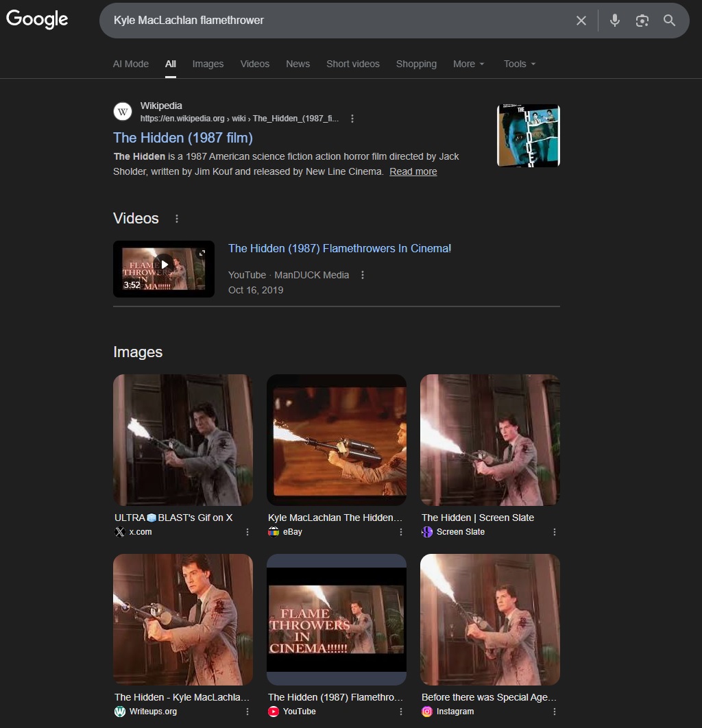The width and height of the screenshot is (702, 728).
Task: Click Read more in Wikipedia snippet
Action: point(413,172)
